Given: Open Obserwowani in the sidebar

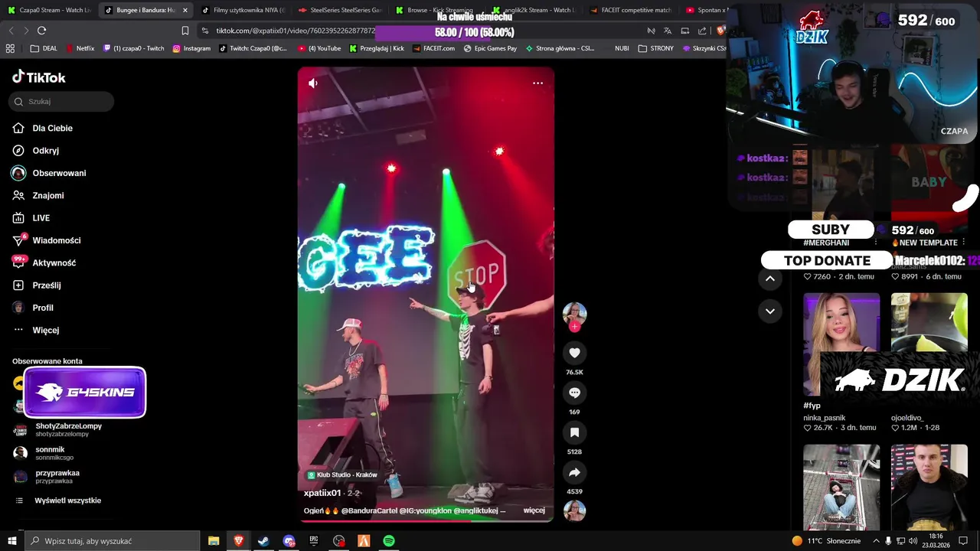Looking at the screenshot, I should [59, 173].
